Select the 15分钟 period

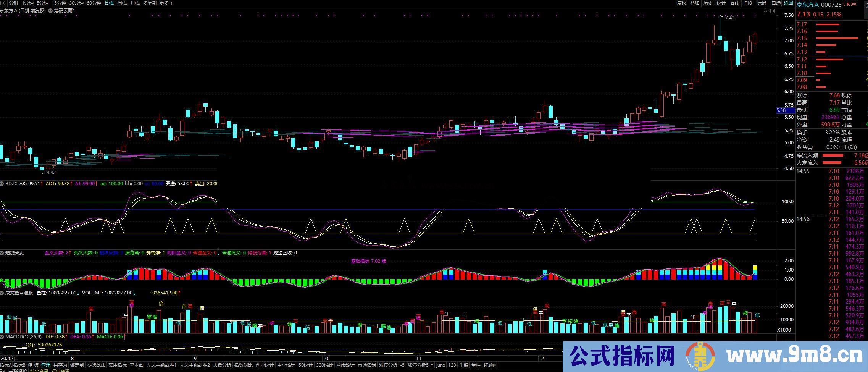pos(59,3)
